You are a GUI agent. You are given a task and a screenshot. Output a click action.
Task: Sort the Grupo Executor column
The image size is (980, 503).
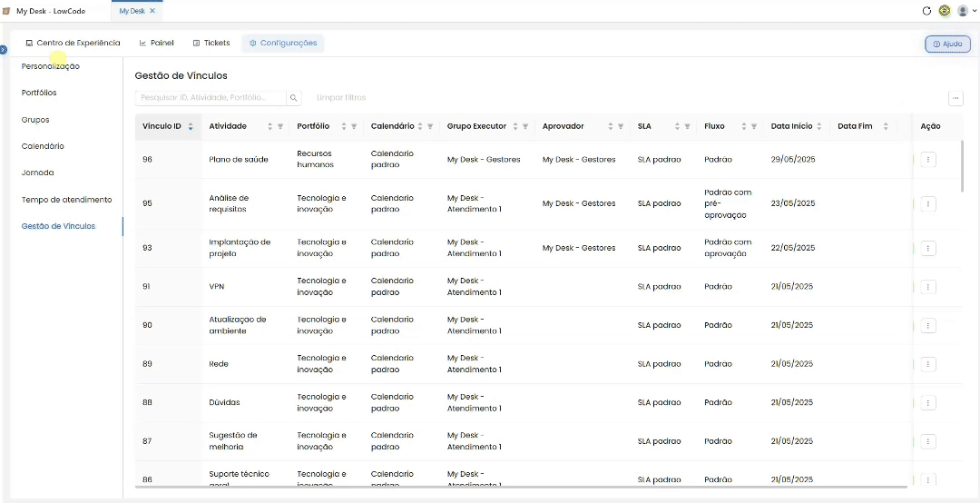pyautogui.click(x=515, y=126)
